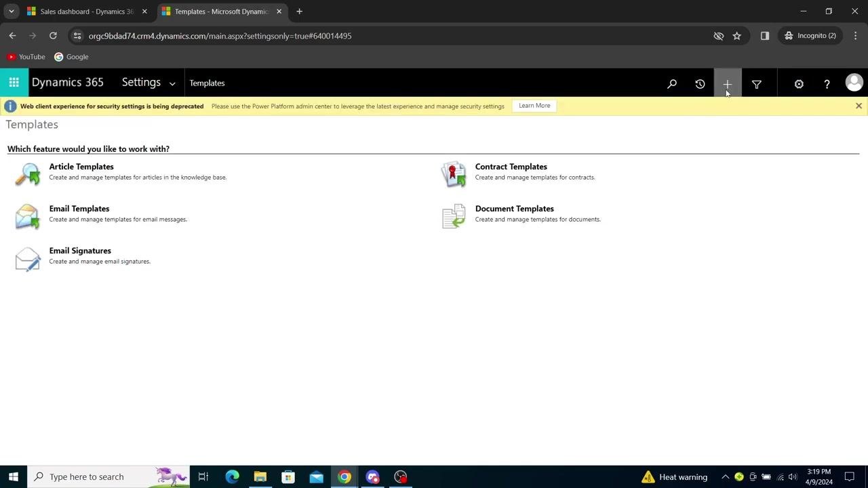Click the help question mark icon

(x=827, y=84)
